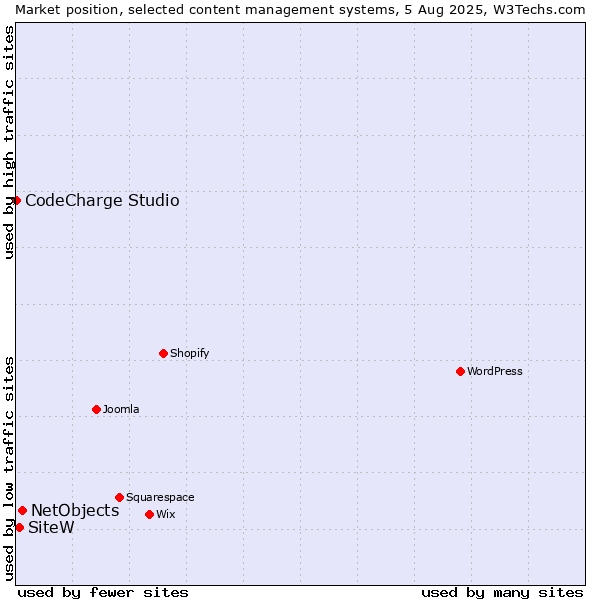
Task: Click the Joomla red data point
Action: (x=96, y=409)
